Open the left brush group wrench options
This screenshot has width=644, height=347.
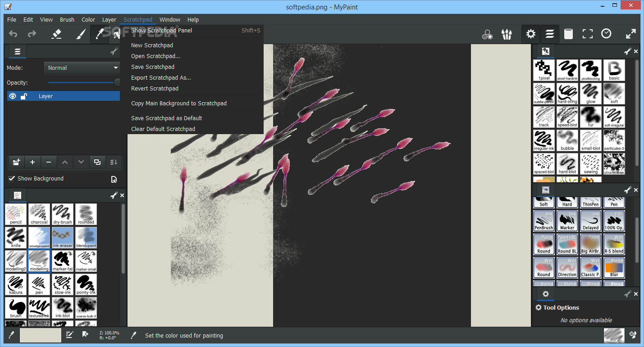point(114,195)
